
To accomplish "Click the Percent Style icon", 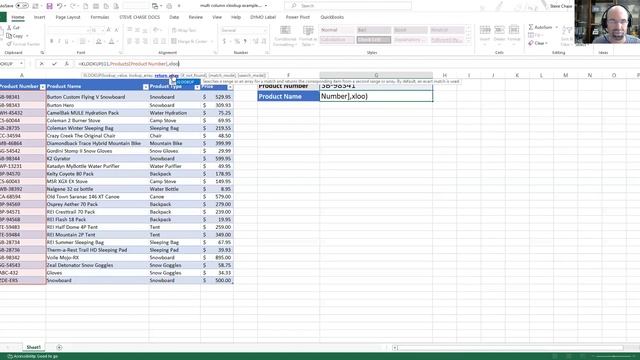I will (237, 41).
